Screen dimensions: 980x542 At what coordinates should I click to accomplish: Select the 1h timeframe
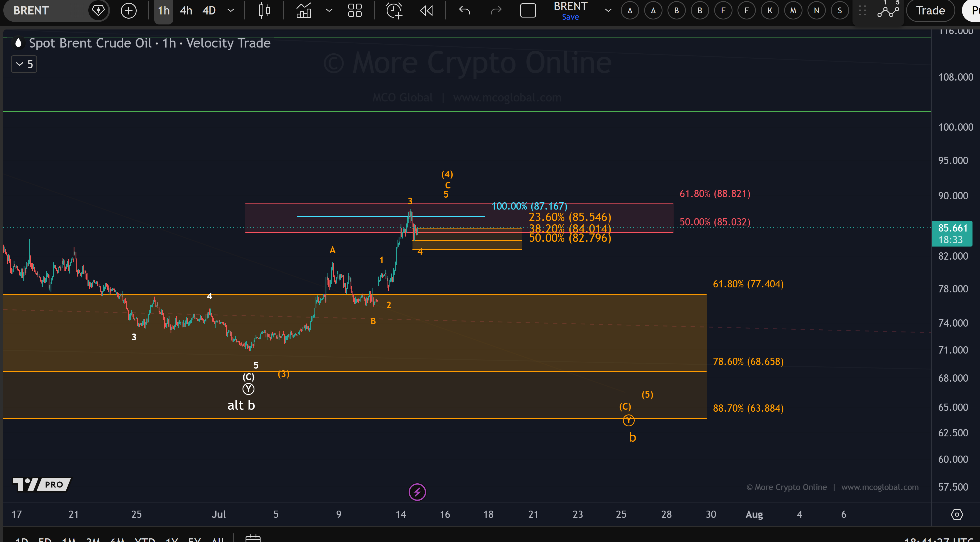(x=164, y=11)
